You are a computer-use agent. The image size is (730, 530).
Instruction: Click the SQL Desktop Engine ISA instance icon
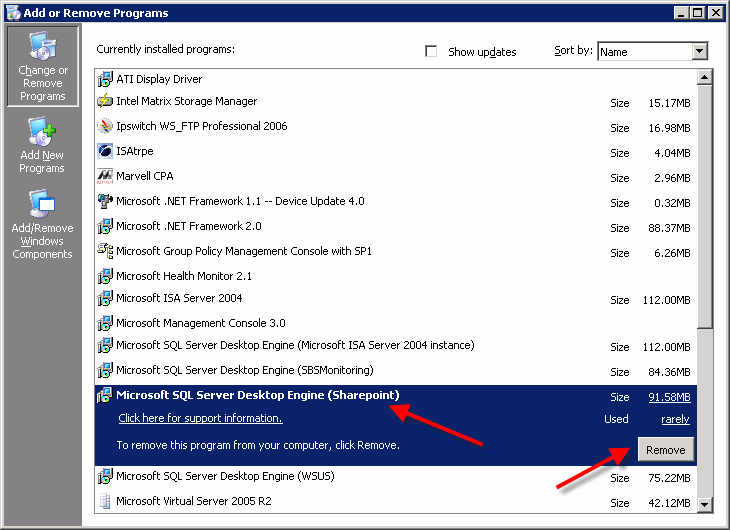[105, 345]
